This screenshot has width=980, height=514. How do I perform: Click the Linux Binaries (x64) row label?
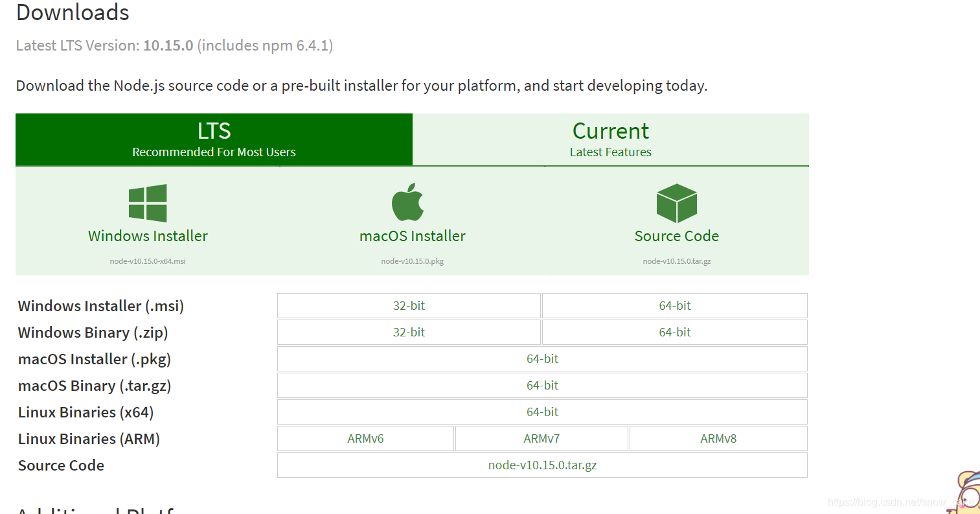(x=86, y=412)
